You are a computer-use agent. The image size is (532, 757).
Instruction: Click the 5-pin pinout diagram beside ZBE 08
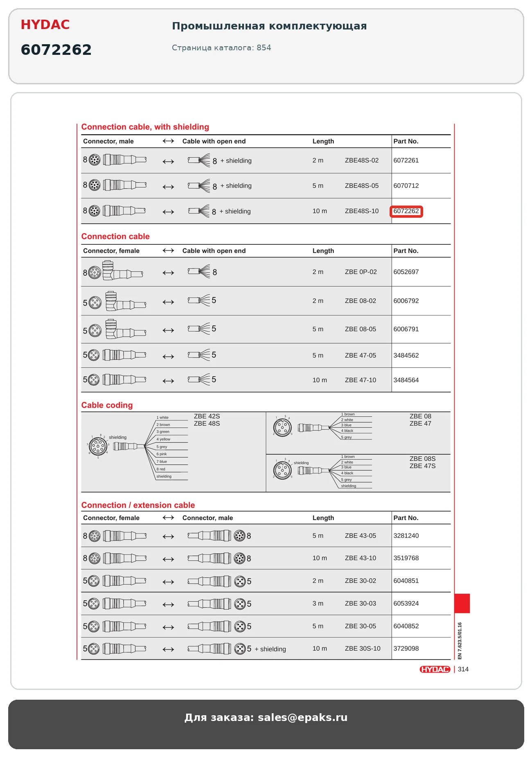282,427
